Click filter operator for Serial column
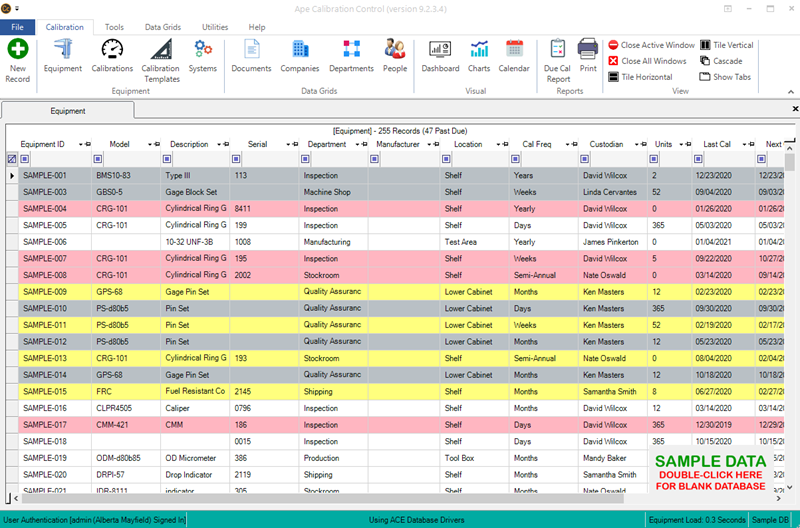This screenshot has width=800, height=528. (x=236, y=159)
